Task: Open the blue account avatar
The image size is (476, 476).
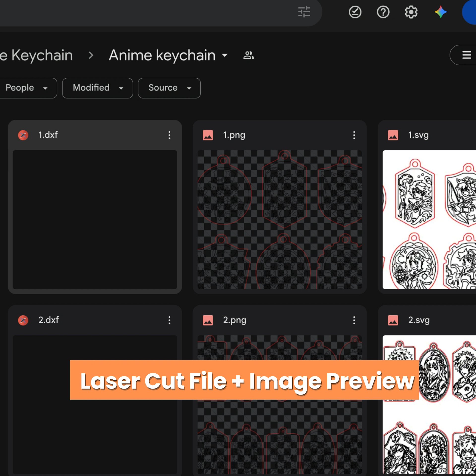Action: 469,12
